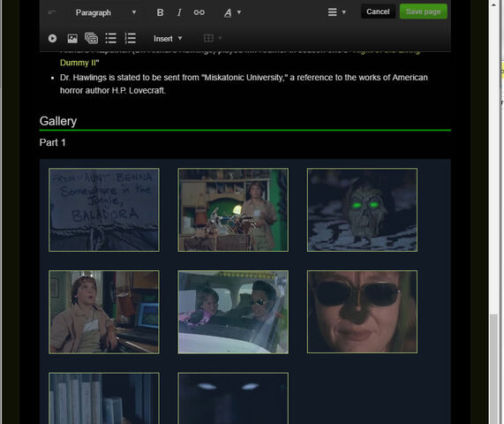Open the Paragraph format dropdown
The width and height of the screenshot is (504, 424).
pyautogui.click(x=106, y=12)
